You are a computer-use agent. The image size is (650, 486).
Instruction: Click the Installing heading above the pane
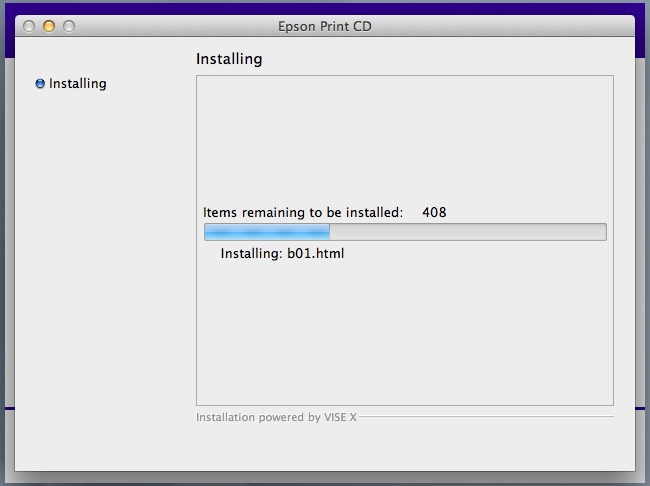(x=229, y=59)
